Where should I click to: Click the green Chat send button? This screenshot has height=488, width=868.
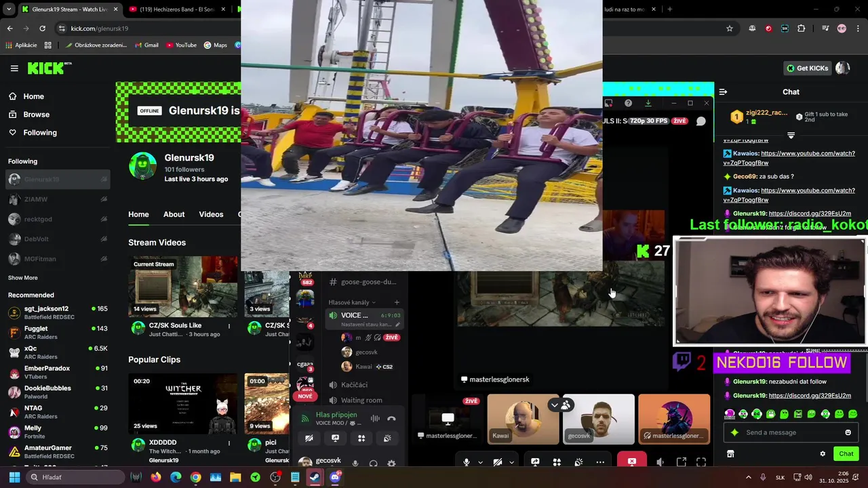coord(846,453)
